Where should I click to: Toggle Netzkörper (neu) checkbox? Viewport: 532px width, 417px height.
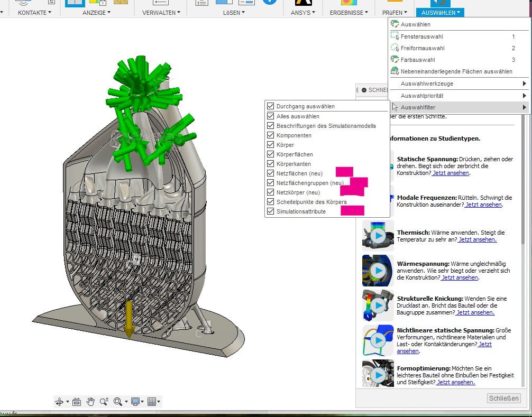click(270, 192)
